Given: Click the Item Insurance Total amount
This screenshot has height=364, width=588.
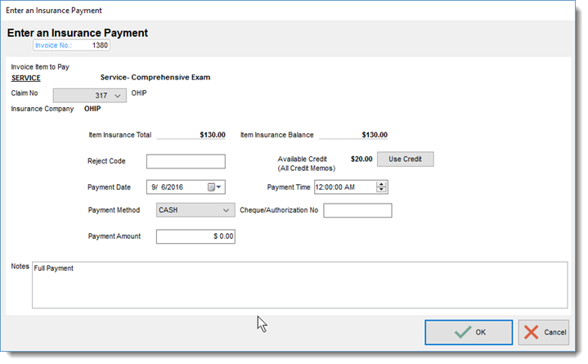Looking at the screenshot, I should coord(213,135).
